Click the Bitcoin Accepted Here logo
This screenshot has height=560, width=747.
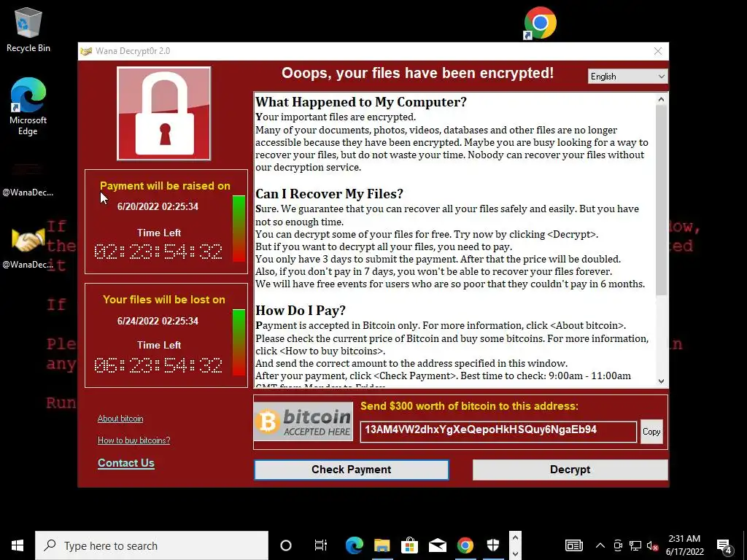point(303,421)
